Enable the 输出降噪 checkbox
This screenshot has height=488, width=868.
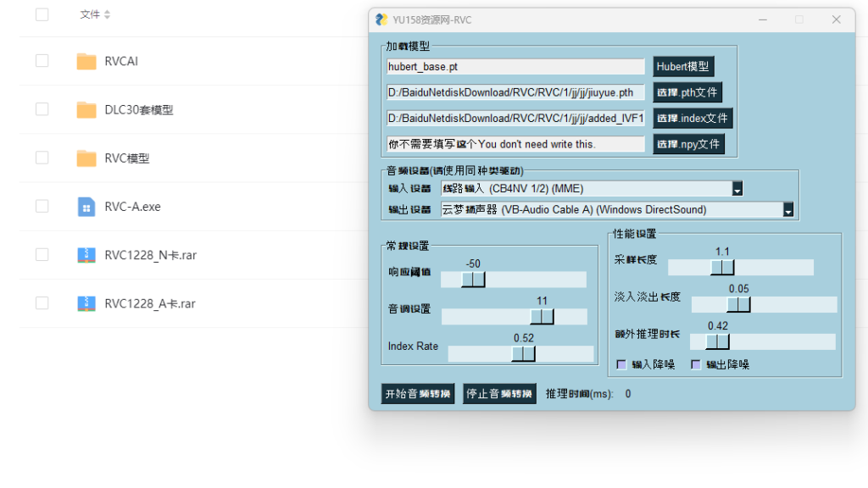pos(696,364)
